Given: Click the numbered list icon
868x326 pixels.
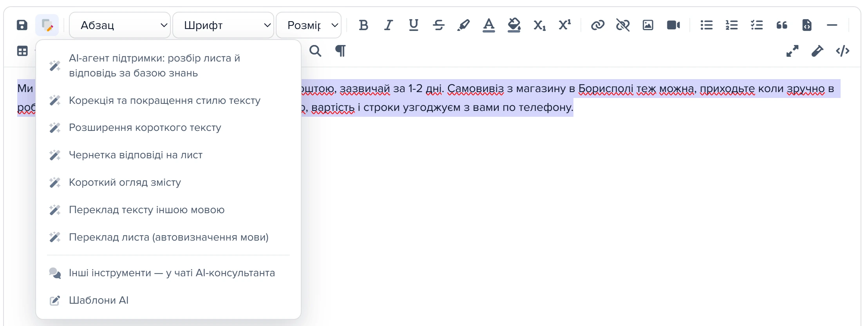Looking at the screenshot, I should click(732, 25).
